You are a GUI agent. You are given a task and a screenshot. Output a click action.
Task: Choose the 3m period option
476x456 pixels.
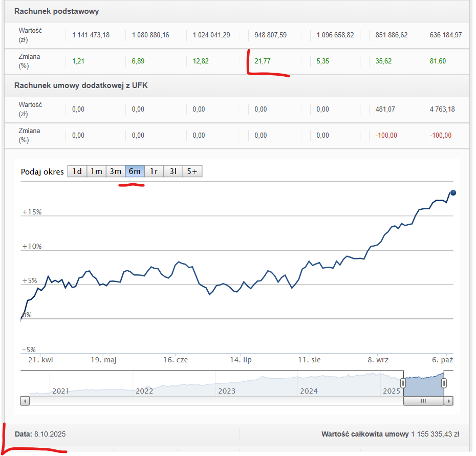(115, 171)
